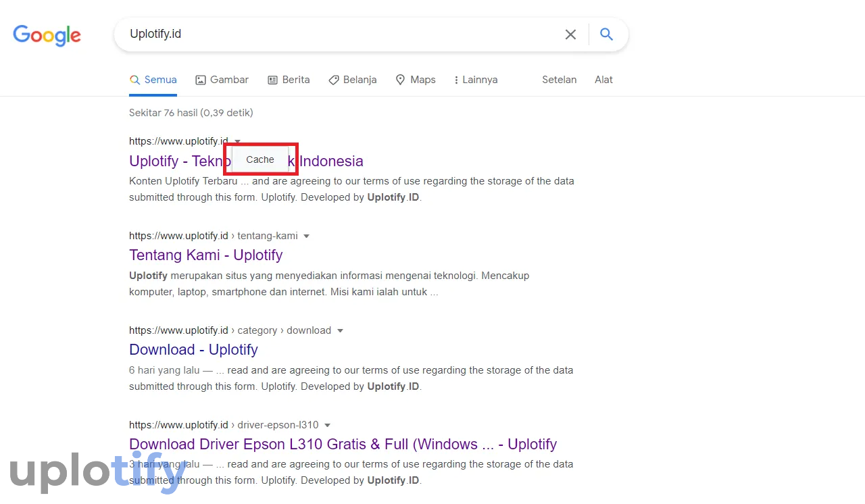The image size is (865, 504).
Task: Click the category › download breadcrumb URL
Action: (x=230, y=330)
